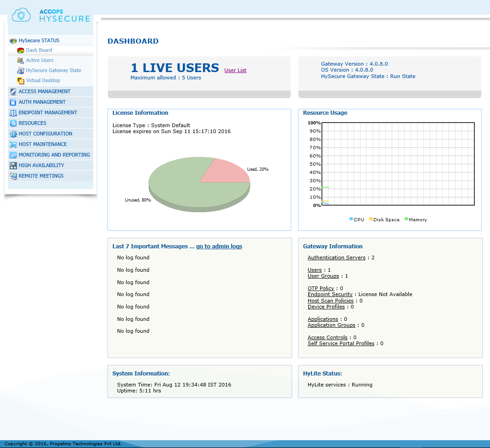
Task: Open the Access Controls link
Action: (327, 338)
